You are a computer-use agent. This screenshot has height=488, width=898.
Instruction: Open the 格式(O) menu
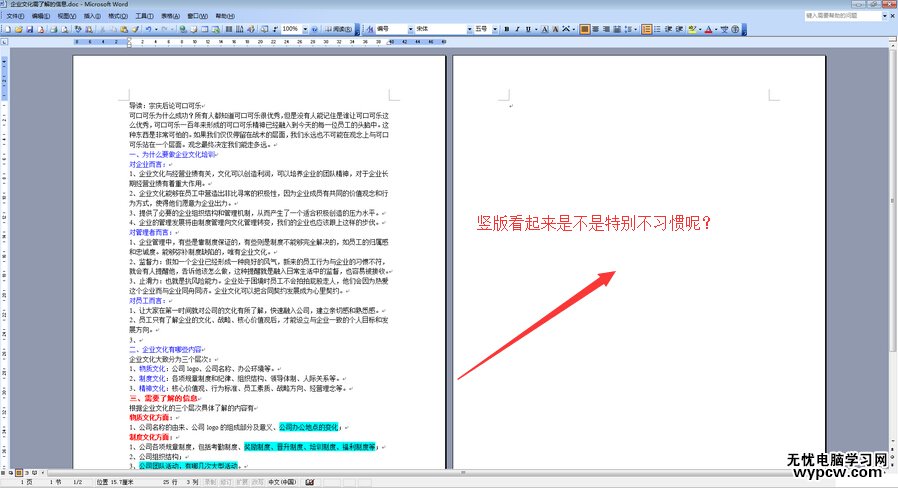[117, 16]
